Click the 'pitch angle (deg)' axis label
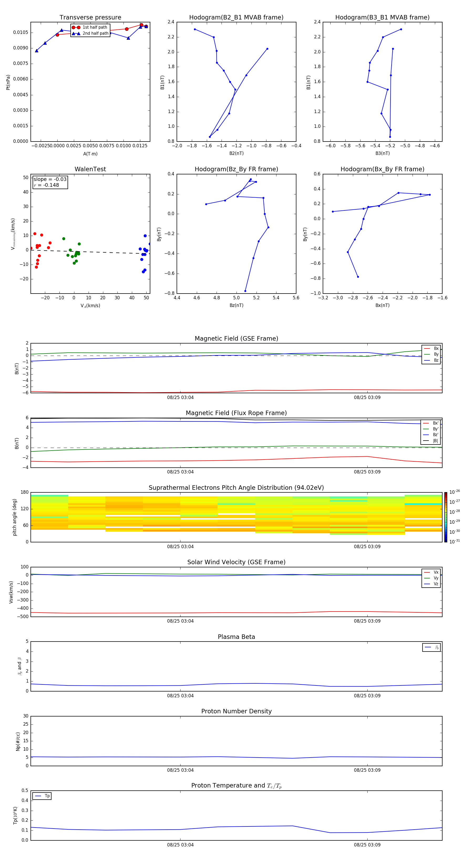The width and height of the screenshot is (473, 868). coord(14,517)
